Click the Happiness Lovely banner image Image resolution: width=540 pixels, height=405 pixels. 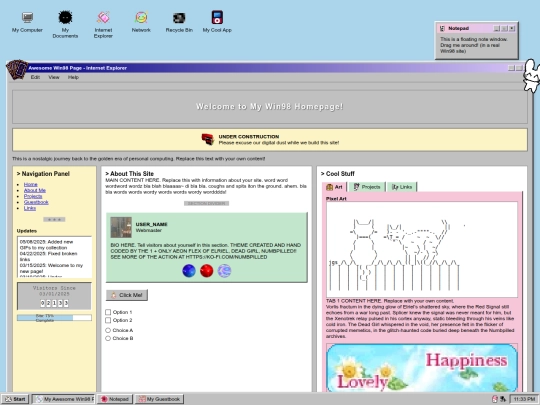pyautogui.click(x=422, y=368)
